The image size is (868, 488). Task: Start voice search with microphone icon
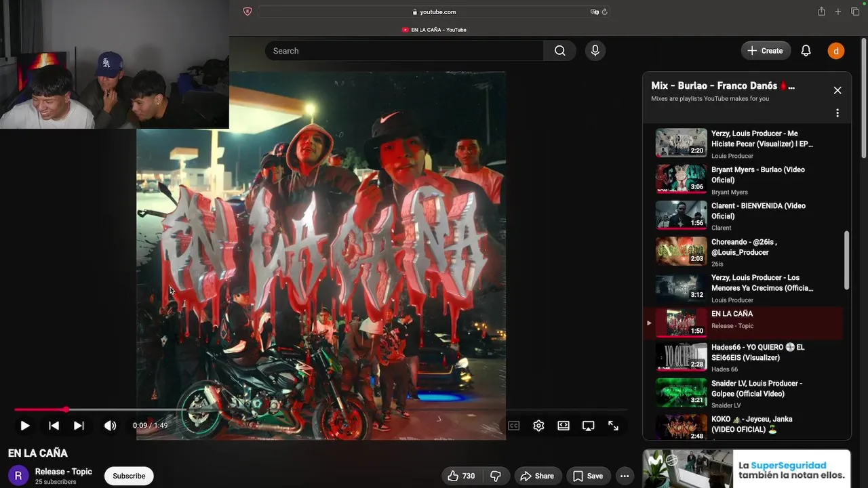click(595, 51)
